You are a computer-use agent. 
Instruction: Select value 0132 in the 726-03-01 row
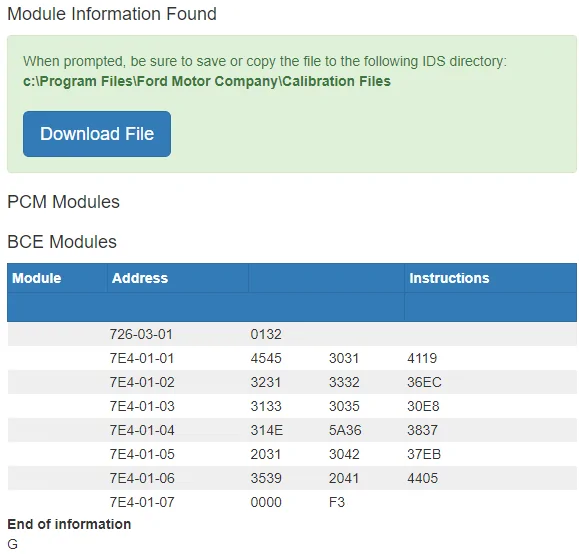coord(266,334)
